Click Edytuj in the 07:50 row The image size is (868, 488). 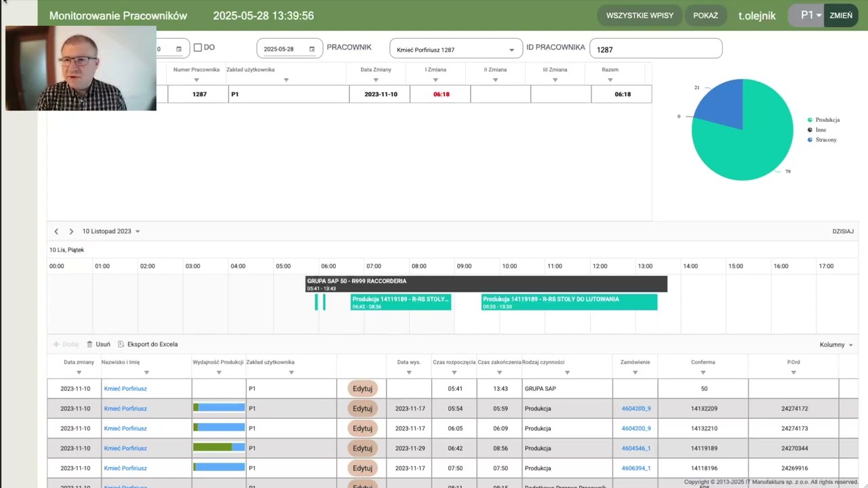363,468
